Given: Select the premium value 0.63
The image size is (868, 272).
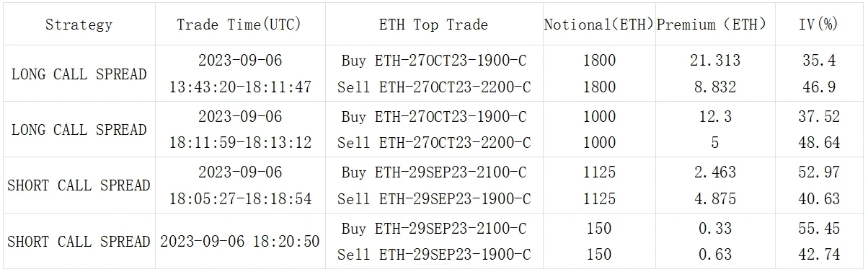Looking at the screenshot, I should pos(714,255).
